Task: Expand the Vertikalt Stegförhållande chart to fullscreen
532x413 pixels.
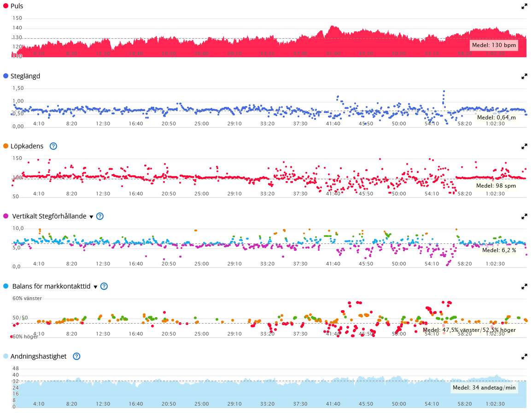Action: [x=524, y=216]
